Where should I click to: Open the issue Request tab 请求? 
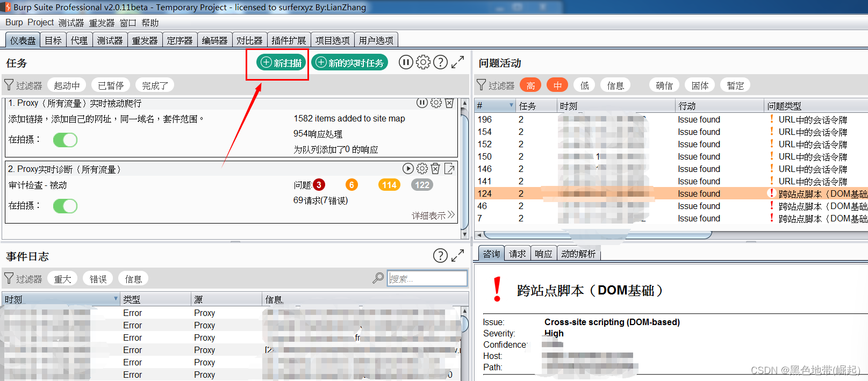[x=518, y=254]
